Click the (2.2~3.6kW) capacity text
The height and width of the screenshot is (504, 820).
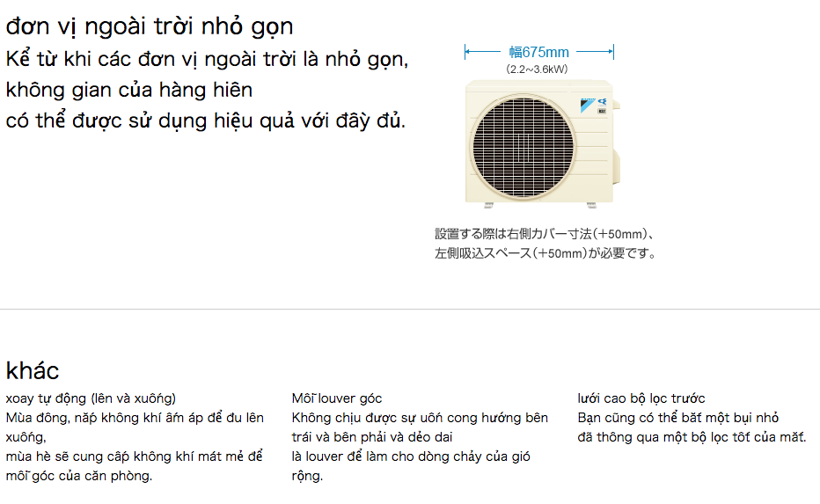(x=537, y=69)
